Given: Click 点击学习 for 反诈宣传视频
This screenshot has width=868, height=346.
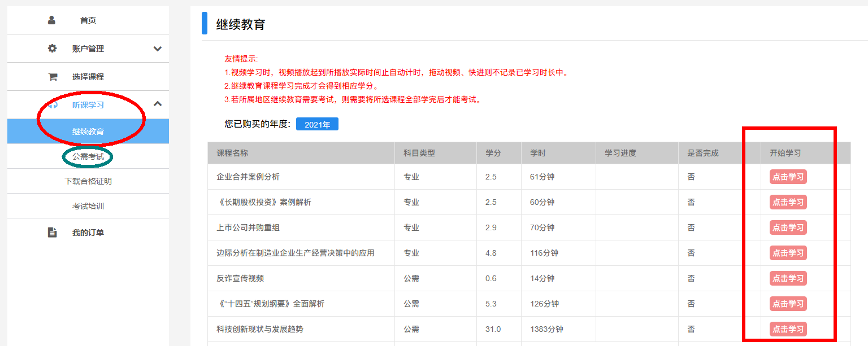Looking at the screenshot, I should (788, 278).
